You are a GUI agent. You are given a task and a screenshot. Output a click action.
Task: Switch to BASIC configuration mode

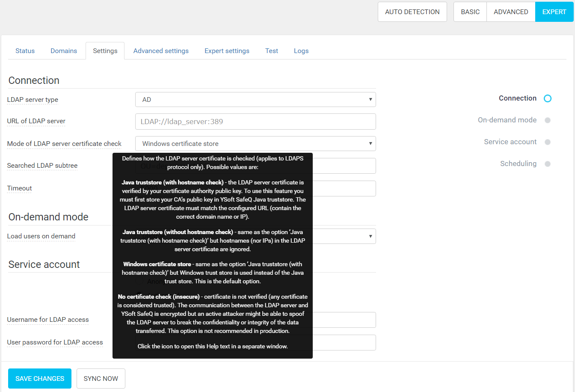click(x=470, y=12)
